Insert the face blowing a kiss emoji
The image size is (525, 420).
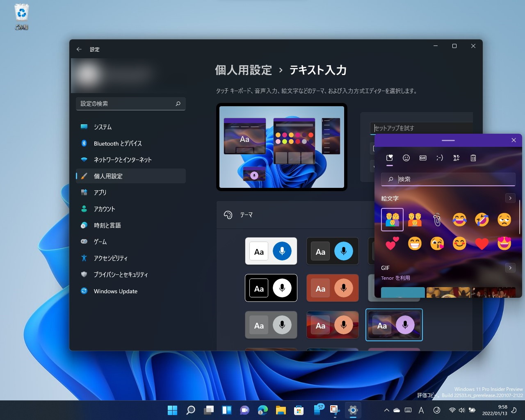(437, 244)
